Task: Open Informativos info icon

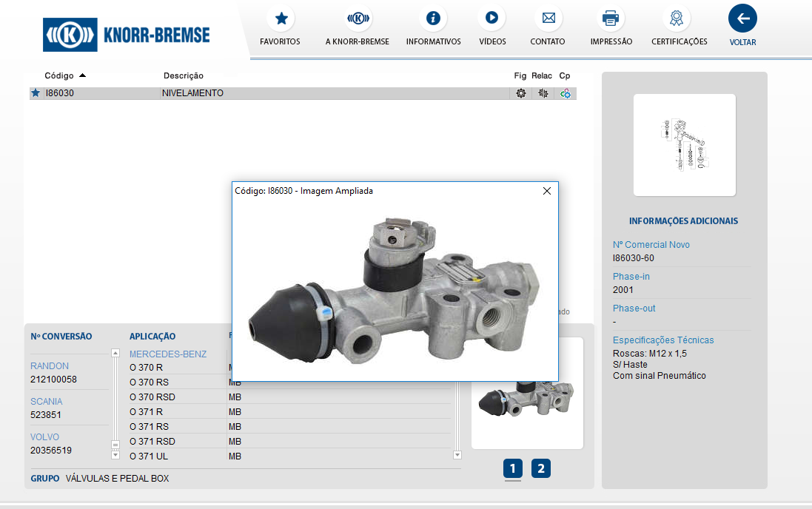Action: coord(433,18)
